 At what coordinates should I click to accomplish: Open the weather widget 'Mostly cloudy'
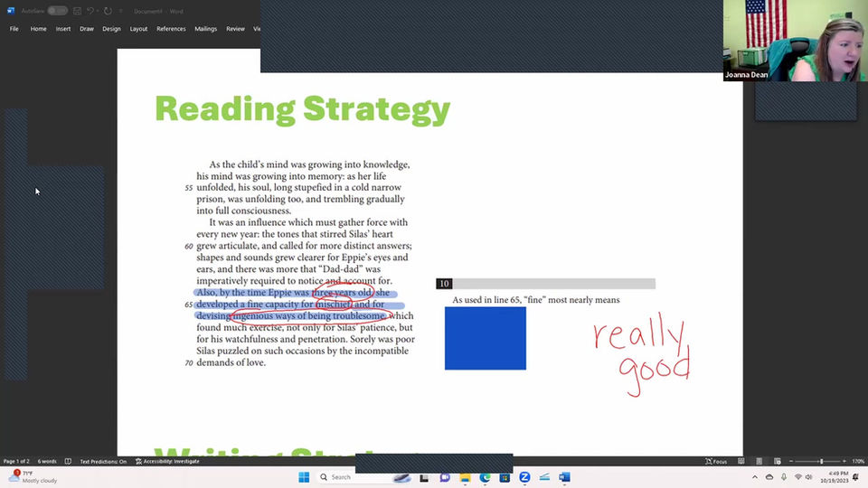pos(33,477)
